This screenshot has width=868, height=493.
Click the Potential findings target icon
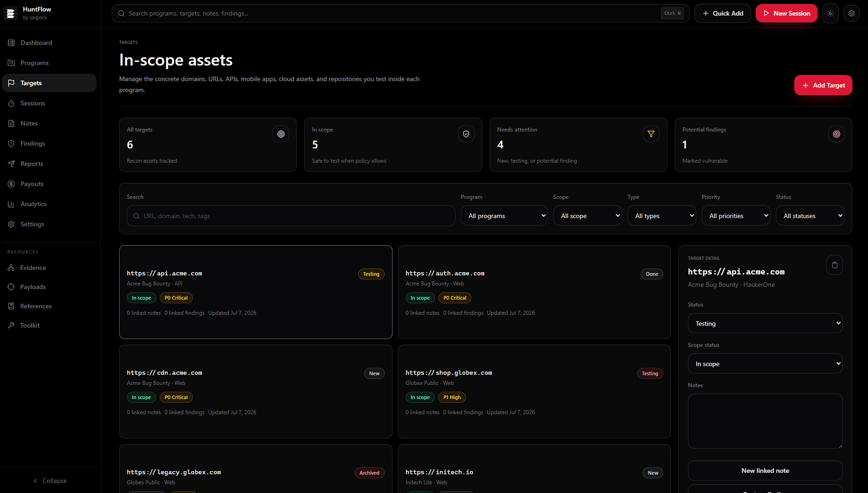coord(836,134)
